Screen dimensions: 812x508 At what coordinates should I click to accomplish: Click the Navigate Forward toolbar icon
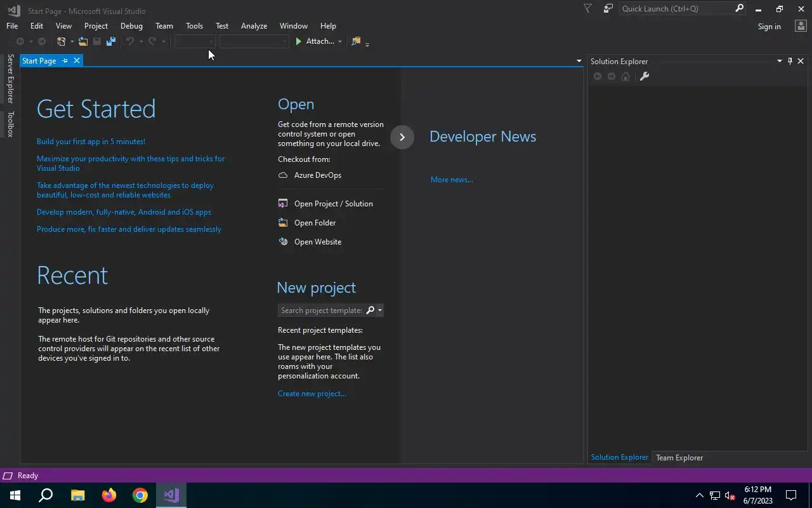(42, 41)
